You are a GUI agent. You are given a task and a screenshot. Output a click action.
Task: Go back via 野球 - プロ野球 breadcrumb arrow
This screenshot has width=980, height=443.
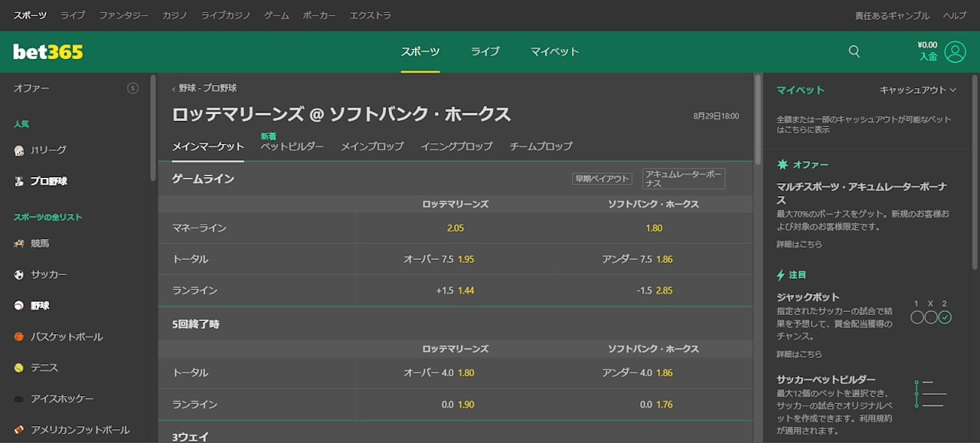174,89
